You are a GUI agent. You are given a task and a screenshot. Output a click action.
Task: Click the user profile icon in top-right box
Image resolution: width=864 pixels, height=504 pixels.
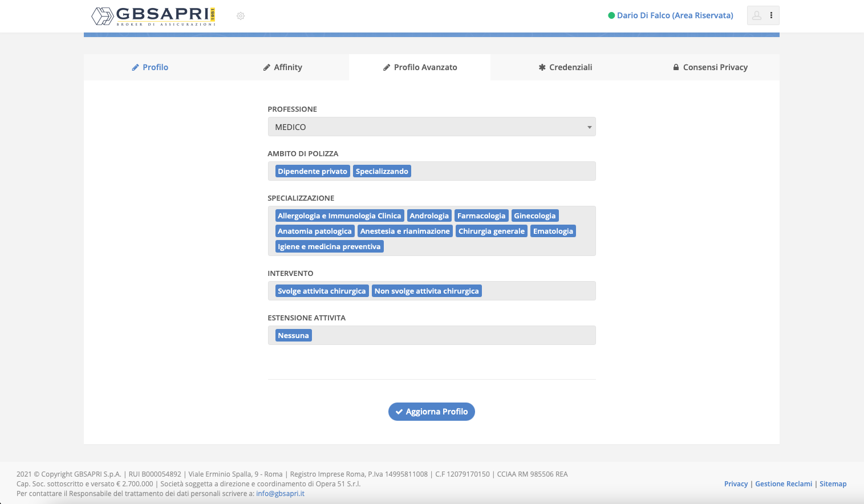pyautogui.click(x=757, y=15)
